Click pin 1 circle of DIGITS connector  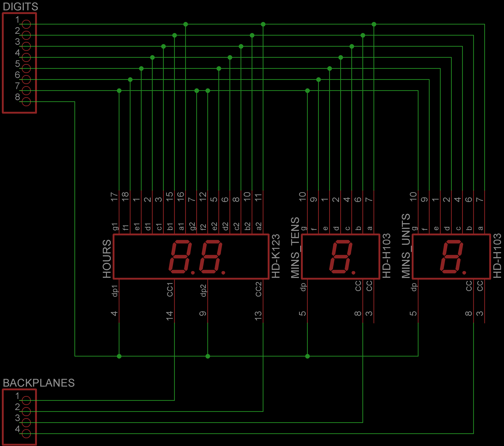click(x=26, y=24)
